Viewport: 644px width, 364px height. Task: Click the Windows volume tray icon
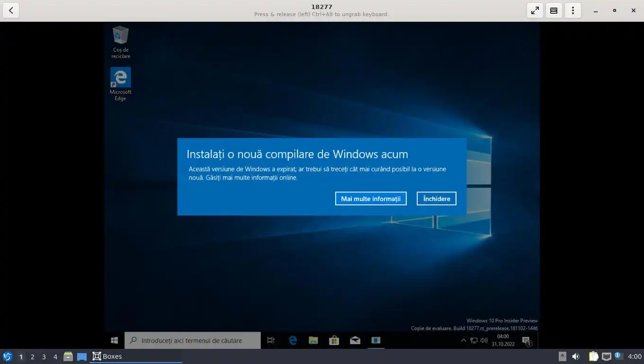(484, 340)
